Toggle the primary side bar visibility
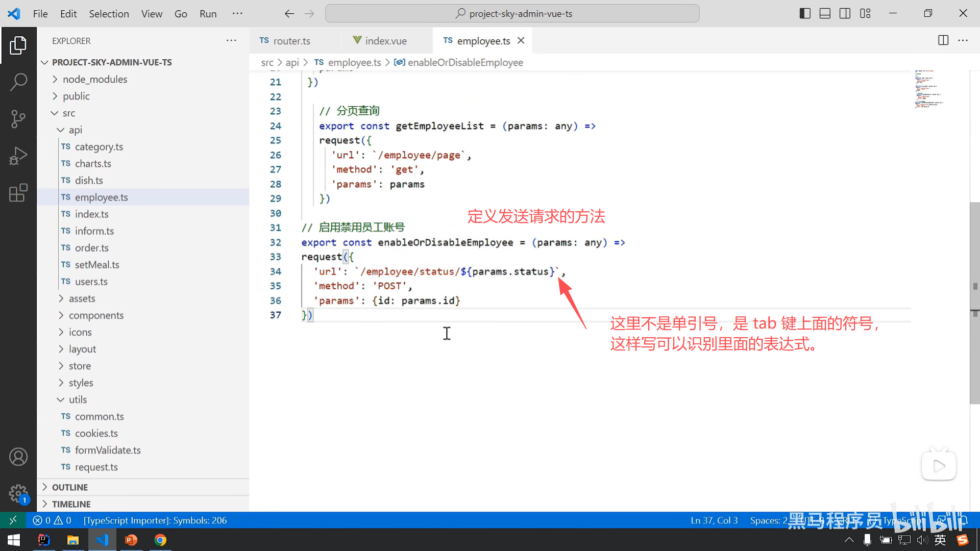 pyautogui.click(x=805, y=14)
